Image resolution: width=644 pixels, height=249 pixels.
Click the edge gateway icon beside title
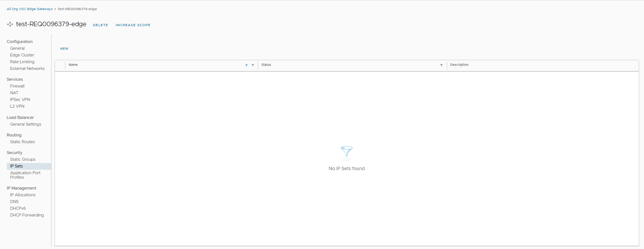(x=10, y=24)
